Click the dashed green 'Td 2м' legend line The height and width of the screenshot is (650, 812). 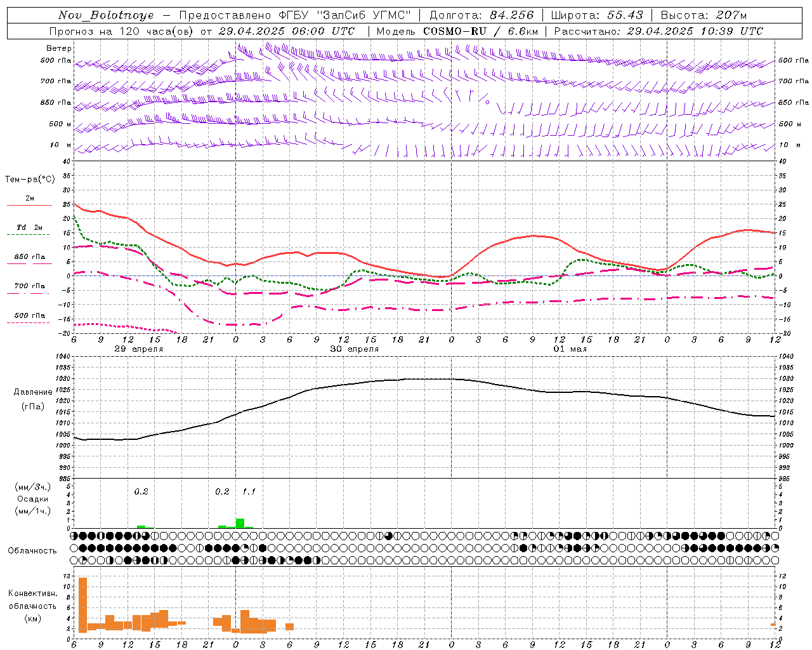tap(29, 235)
